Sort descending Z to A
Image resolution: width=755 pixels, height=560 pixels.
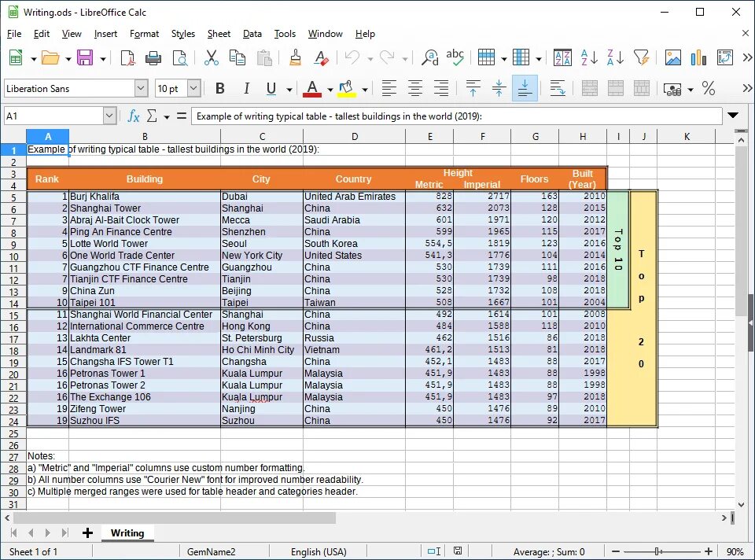pos(615,58)
